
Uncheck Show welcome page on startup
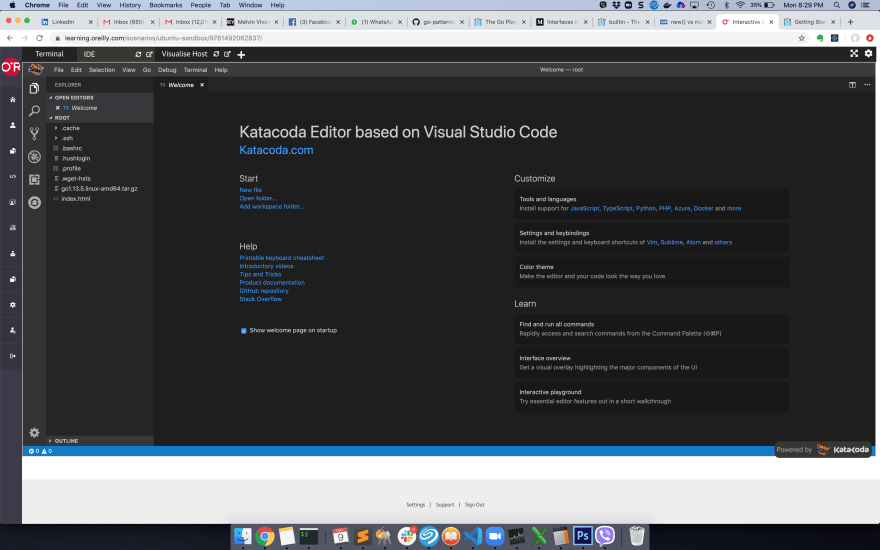click(244, 331)
